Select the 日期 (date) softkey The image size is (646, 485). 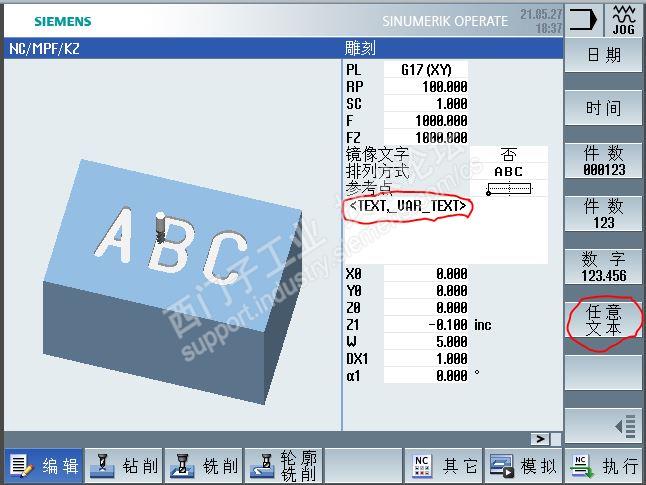(x=603, y=55)
